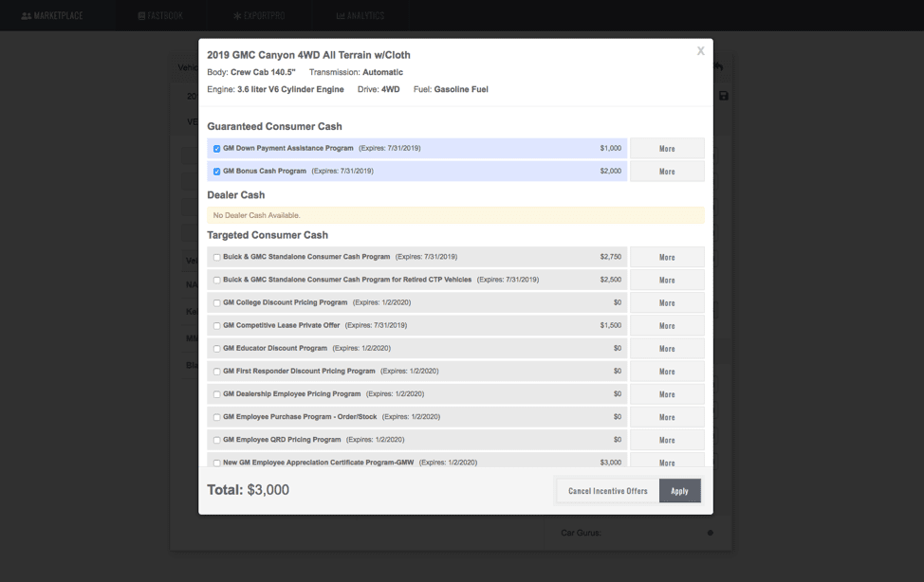Show More for GM Educator Discount Program
Image resolution: width=924 pixels, height=582 pixels.
(x=667, y=348)
